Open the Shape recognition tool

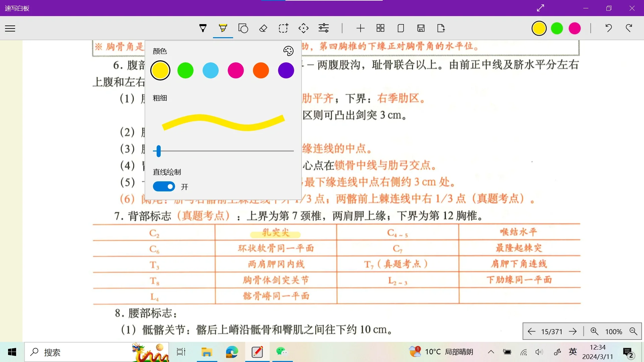pos(243,28)
